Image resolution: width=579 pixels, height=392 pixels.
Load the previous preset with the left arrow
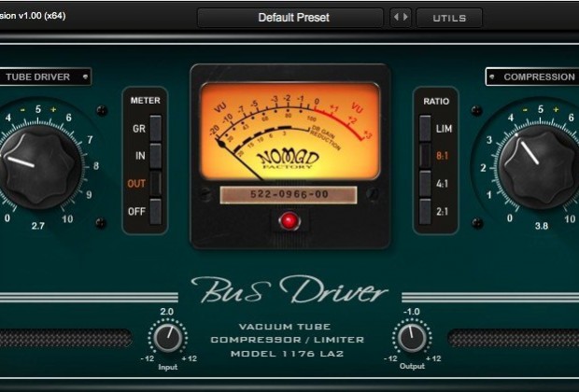pyautogui.click(x=396, y=17)
